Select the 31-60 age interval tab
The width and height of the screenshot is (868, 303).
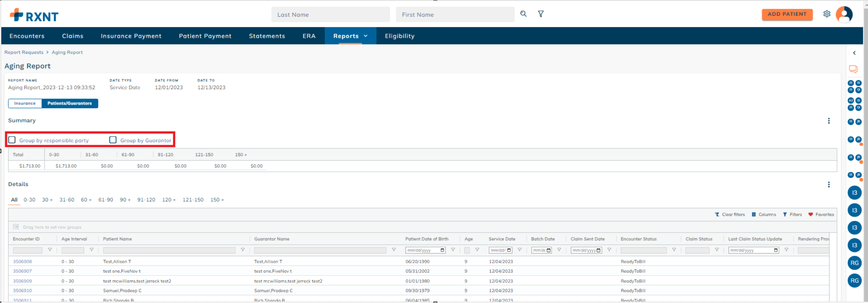67,199
